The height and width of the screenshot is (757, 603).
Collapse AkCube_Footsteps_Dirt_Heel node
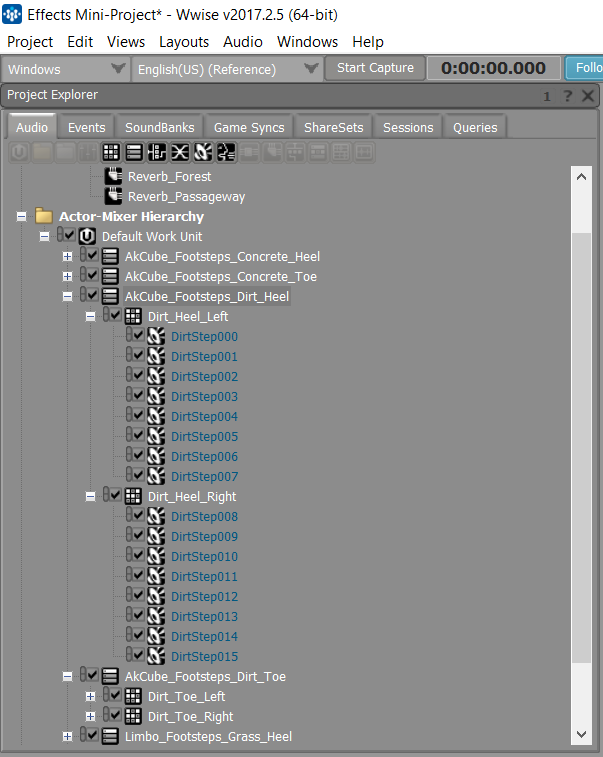68,296
